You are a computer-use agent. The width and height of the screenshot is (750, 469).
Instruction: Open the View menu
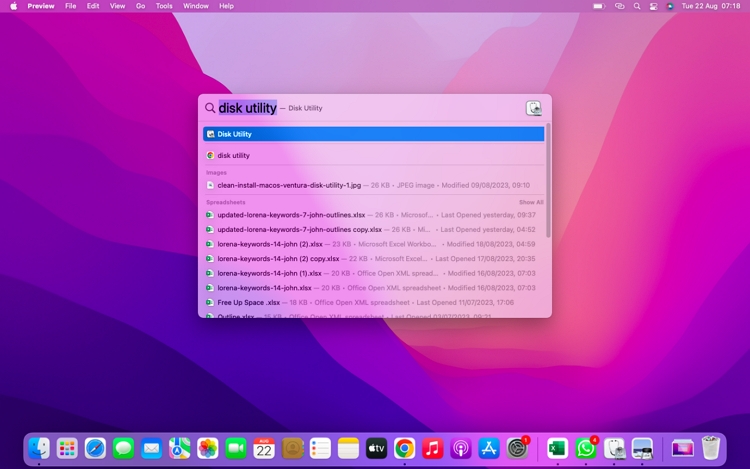[x=117, y=6]
